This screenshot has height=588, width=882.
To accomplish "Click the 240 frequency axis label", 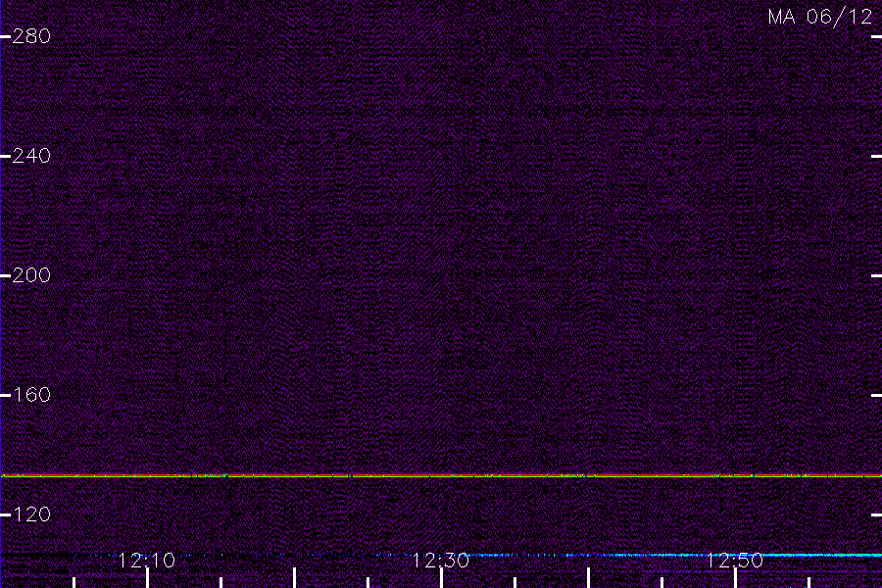I will 31,156.
